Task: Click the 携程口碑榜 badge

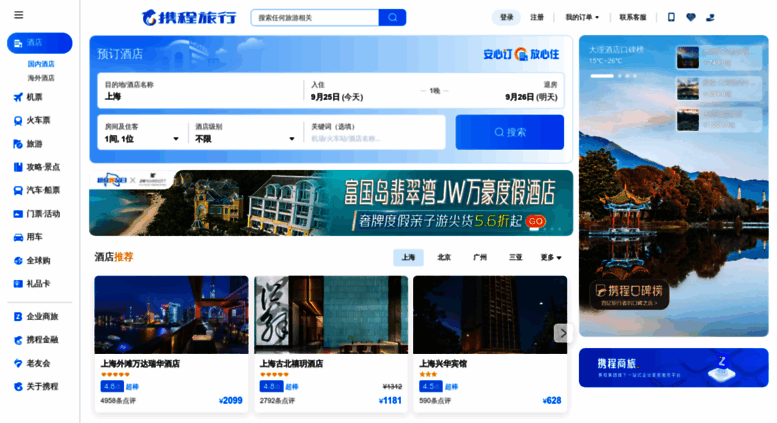Action: [x=629, y=294]
